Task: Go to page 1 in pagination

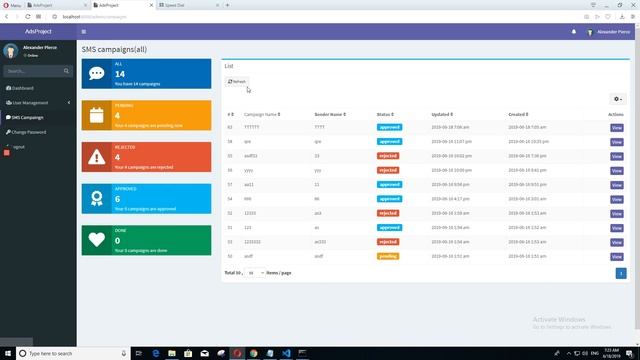Action: [x=621, y=273]
